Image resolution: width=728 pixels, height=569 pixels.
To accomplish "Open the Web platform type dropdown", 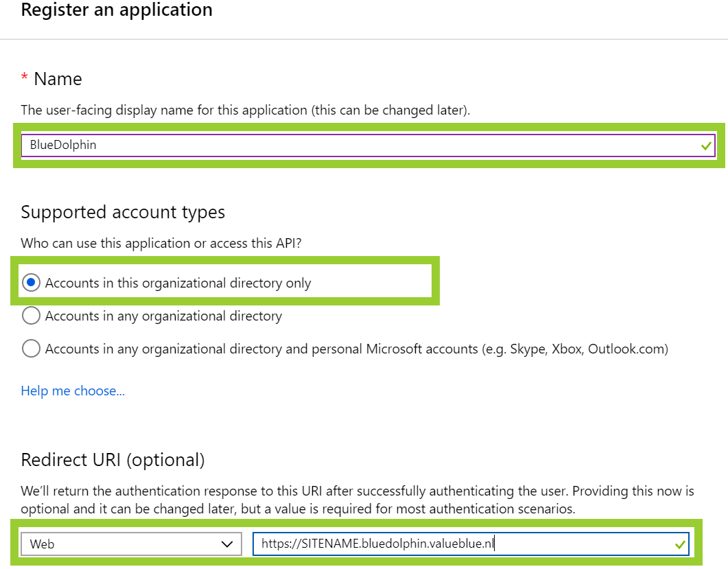I will (x=131, y=544).
